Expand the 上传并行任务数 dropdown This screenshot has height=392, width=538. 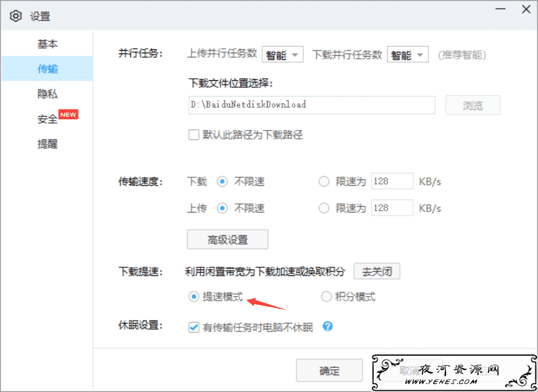(283, 55)
